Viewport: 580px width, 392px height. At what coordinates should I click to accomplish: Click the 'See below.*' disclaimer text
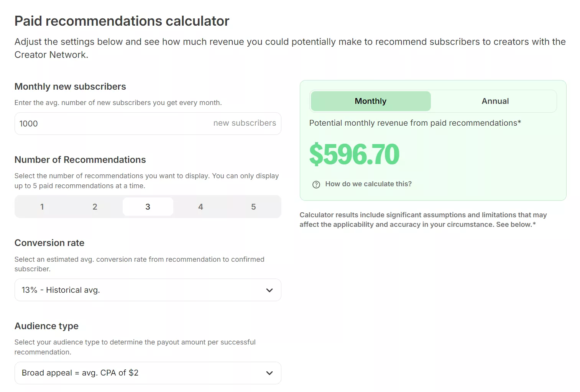(x=516, y=225)
